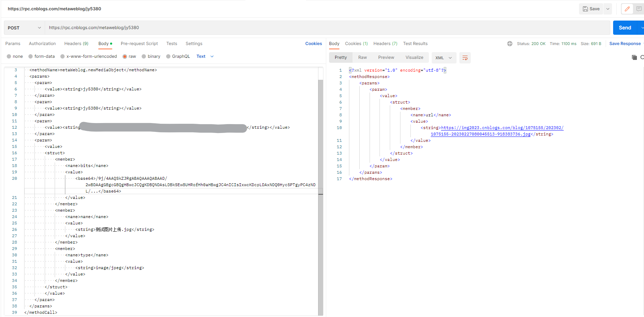644x317 pixels.
Task: Open the edit pencil icon
Action: [627, 9]
